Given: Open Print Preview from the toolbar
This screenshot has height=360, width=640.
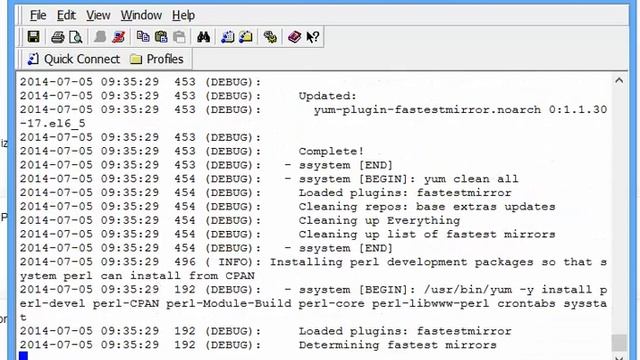Looking at the screenshot, I should pos(76,37).
